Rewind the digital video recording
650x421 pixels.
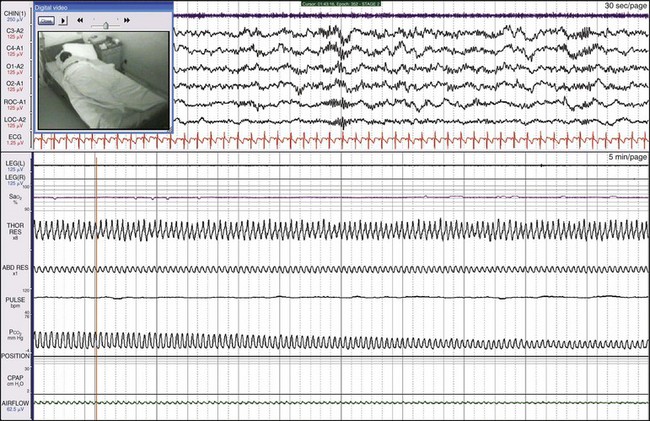79,19
